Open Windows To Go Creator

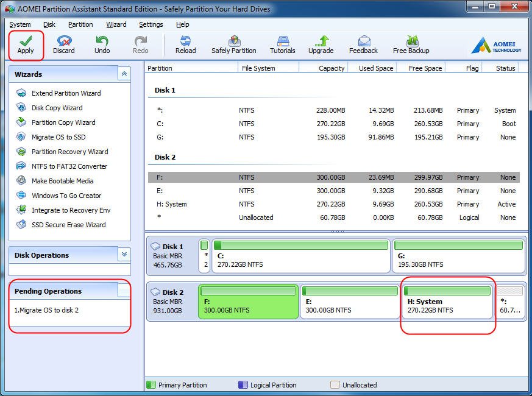pyautogui.click(x=66, y=195)
